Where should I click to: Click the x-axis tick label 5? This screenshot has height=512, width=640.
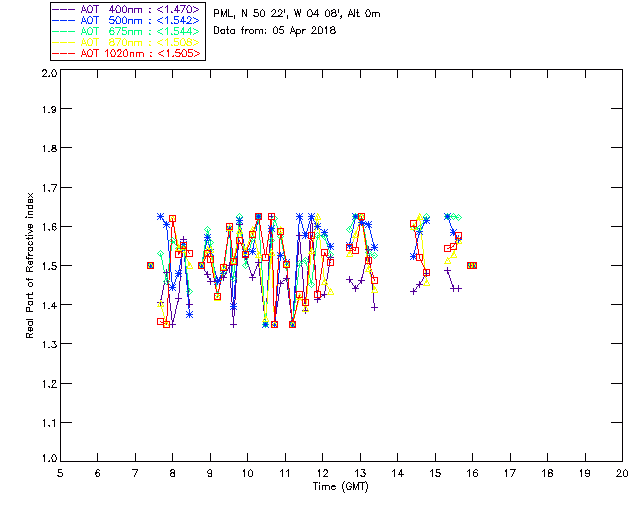60,473
